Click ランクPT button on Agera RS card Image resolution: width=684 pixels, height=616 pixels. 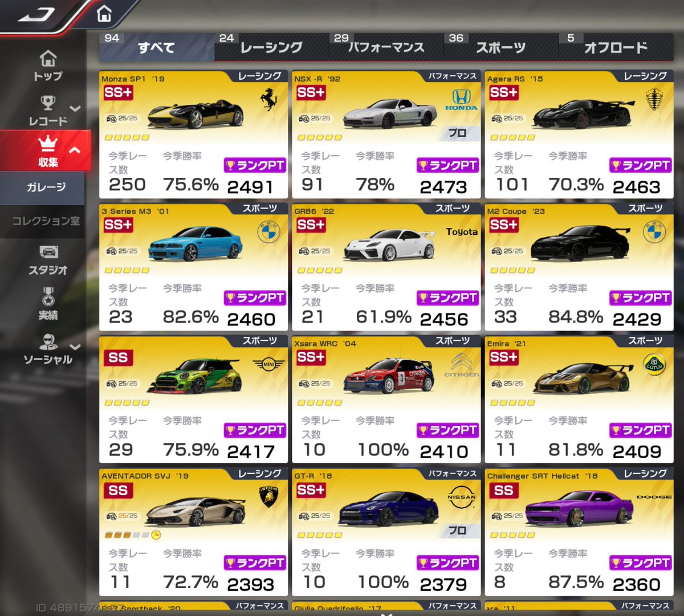pos(640,165)
